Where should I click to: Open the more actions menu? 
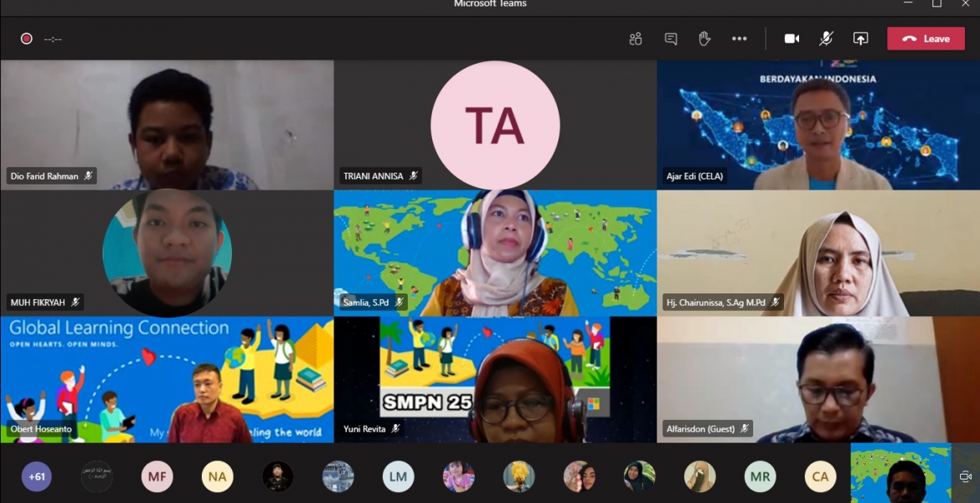(740, 39)
